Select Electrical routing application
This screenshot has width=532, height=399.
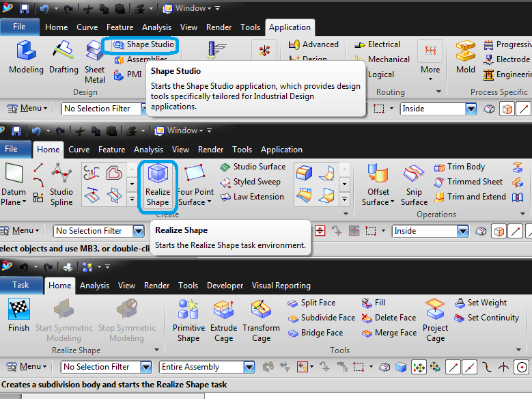click(377, 44)
